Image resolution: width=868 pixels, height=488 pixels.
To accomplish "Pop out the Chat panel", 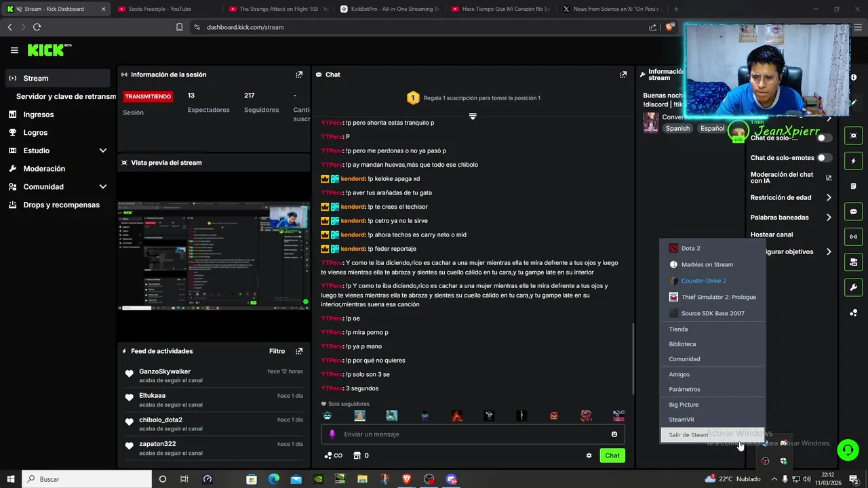I will (x=623, y=75).
